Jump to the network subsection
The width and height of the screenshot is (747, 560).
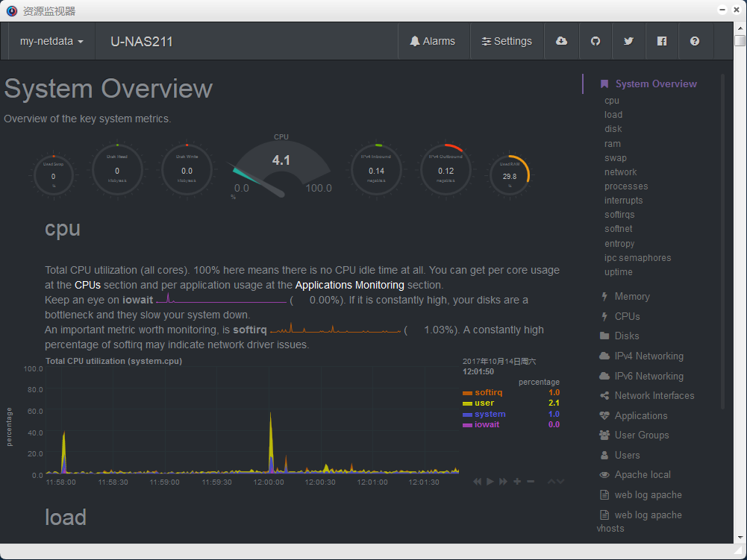620,172
